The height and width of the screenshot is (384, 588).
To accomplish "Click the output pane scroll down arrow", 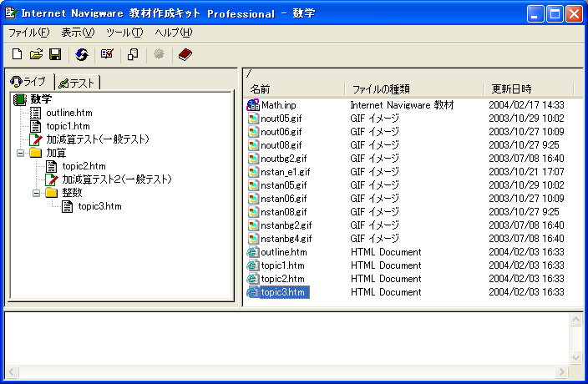I will pos(575,357).
